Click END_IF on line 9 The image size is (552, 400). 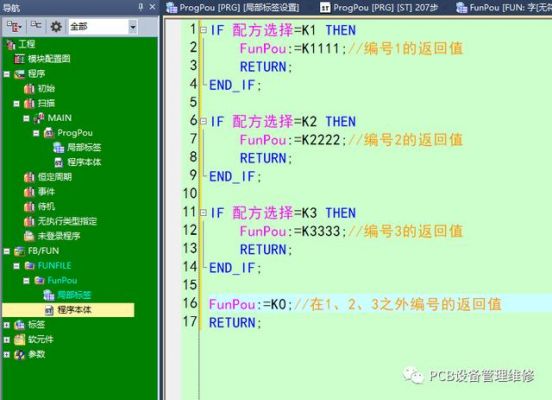tap(232, 176)
